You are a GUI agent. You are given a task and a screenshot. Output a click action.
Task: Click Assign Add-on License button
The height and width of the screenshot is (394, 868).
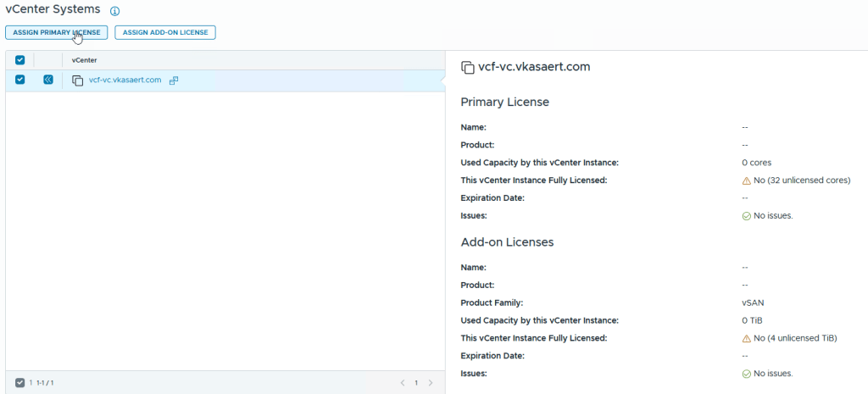tap(165, 32)
